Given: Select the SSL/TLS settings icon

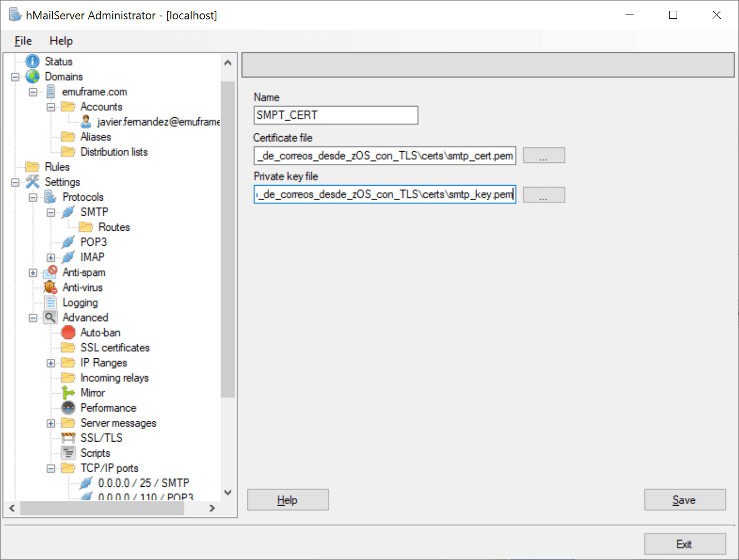Looking at the screenshot, I should click(68, 438).
